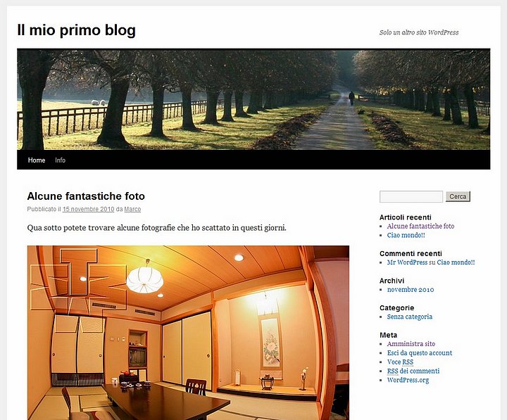507x420 pixels.
Task: Open the Info page in navigation bar
Action: [x=60, y=160]
